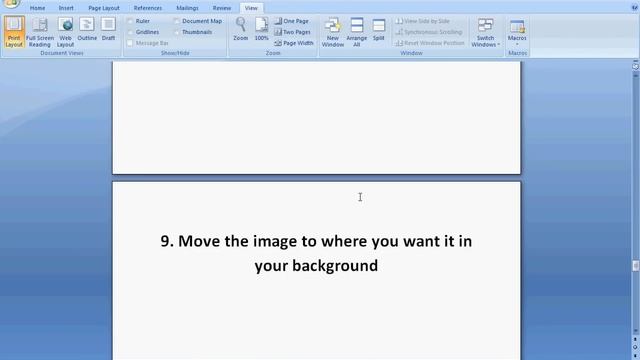Select the Print Layout view
Screen dimensions: 640x360
(x=14, y=32)
